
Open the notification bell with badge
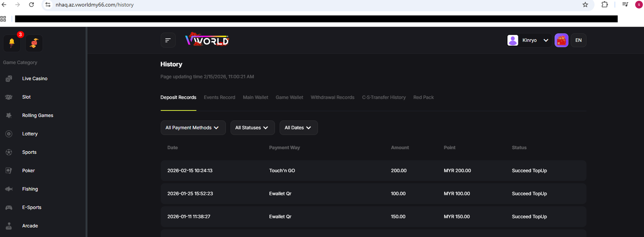[x=12, y=43]
